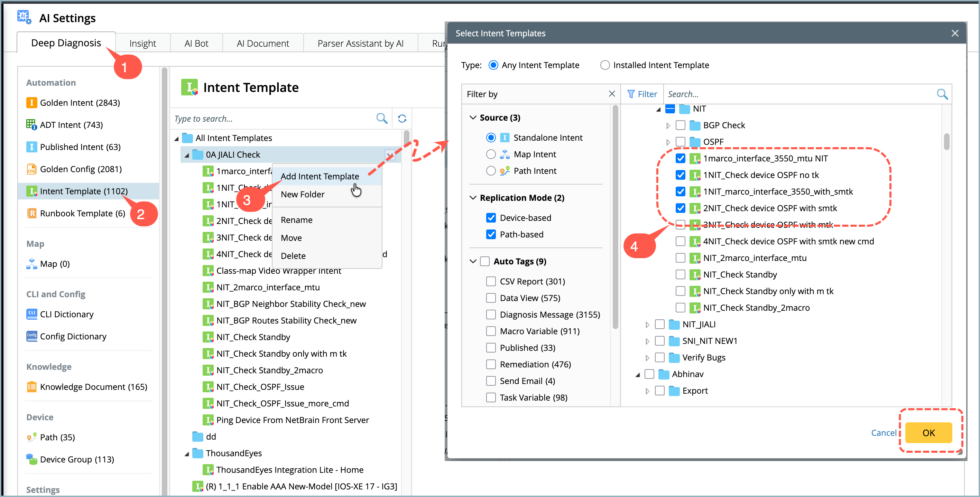Screen dimensions: 980x497
Task: Choose Add Intent Template from context menu
Action: [320, 176]
